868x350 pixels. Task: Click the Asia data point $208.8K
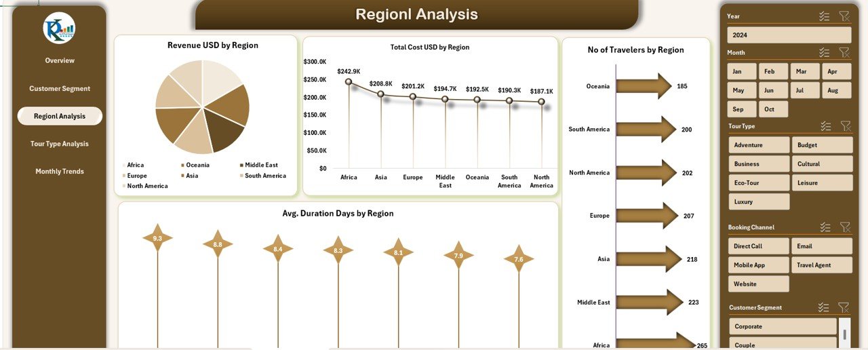(380, 94)
